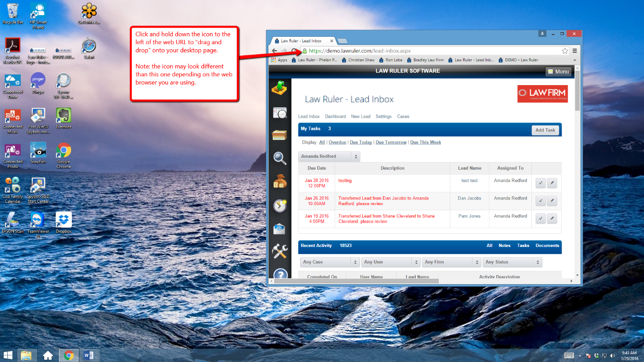Open the file box sidebar icon
Image resolution: width=644 pixels, height=362 pixels.
pos(280,135)
